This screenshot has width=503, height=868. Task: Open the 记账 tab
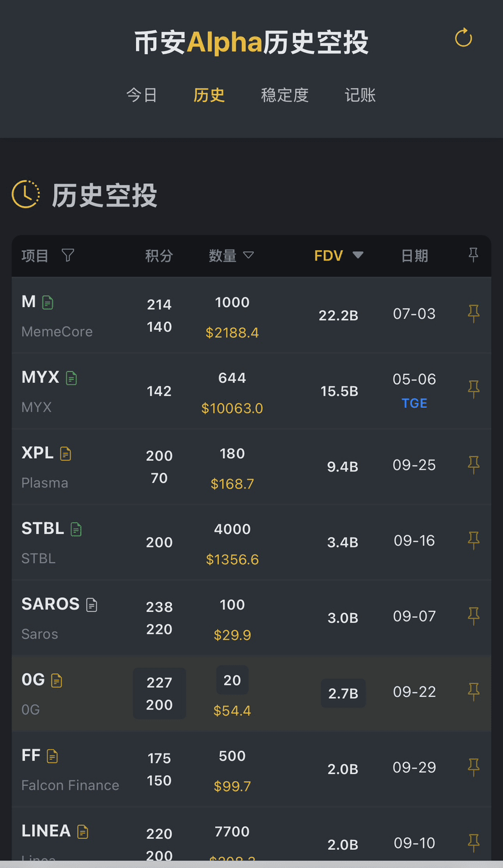point(360,95)
